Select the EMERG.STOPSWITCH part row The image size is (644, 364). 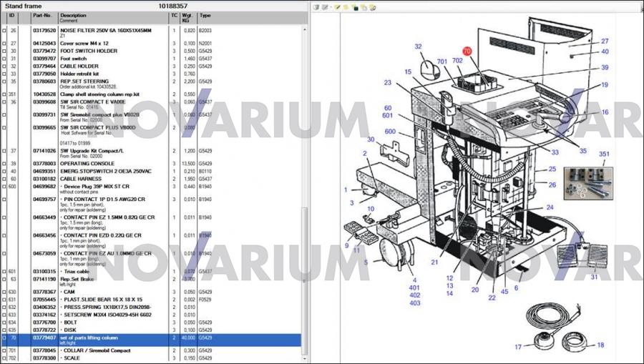pyautogui.click(x=107, y=172)
